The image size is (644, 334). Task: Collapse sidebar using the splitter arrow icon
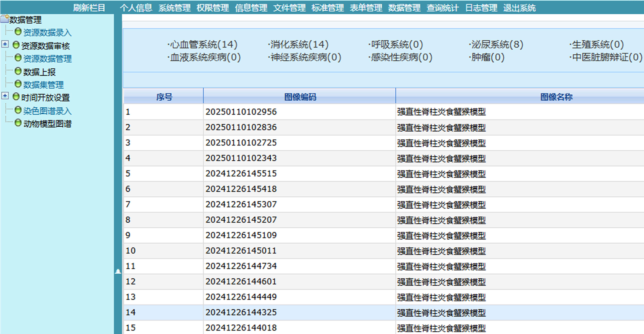click(x=118, y=271)
